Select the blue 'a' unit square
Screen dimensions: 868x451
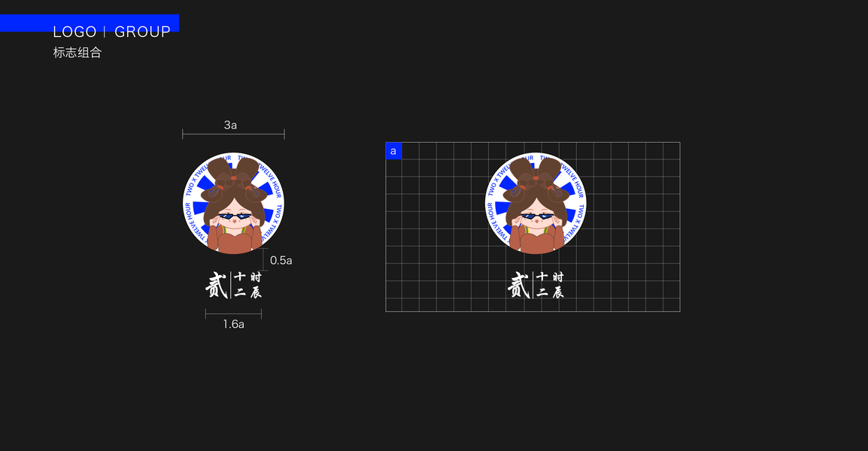(x=393, y=150)
